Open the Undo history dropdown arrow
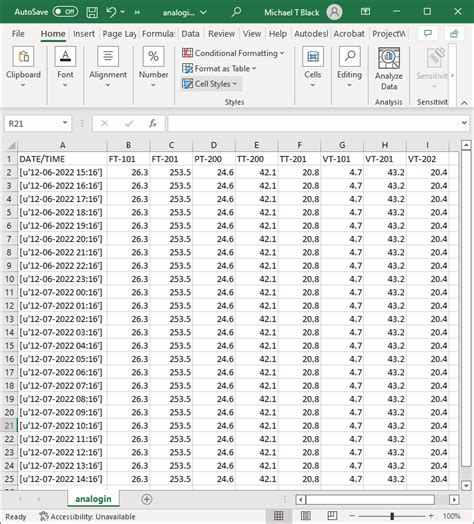This screenshot has height=524, width=474. coord(123,12)
